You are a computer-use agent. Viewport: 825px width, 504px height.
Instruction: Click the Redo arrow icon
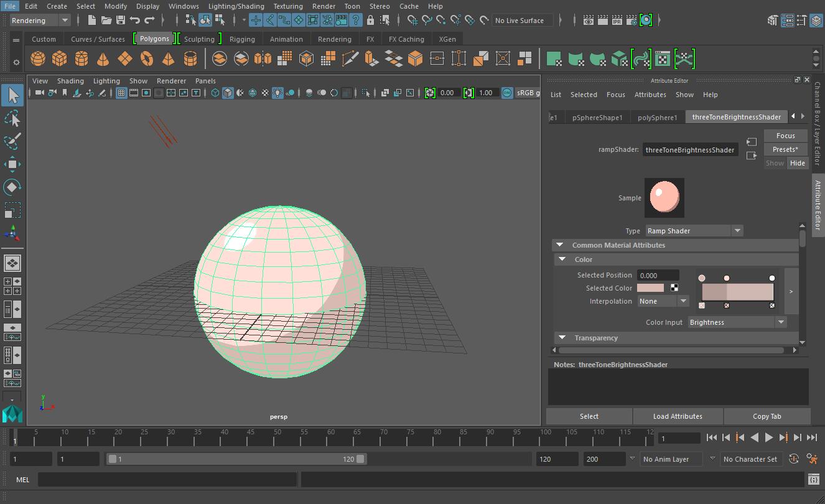coord(149,21)
